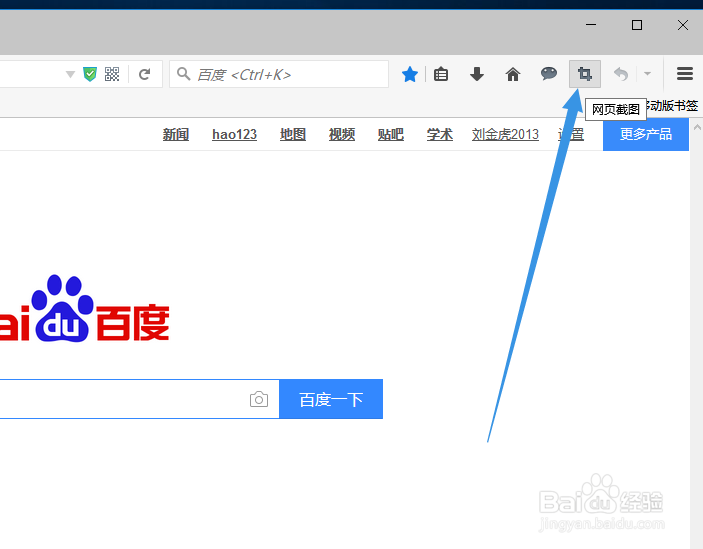Click the webpage screenshot crop icon
703x549 pixels.
click(x=585, y=74)
